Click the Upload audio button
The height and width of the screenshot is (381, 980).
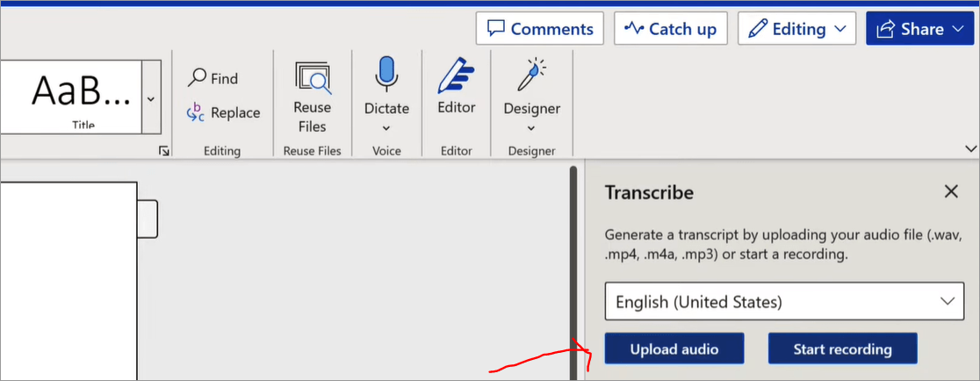coord(674,349)
